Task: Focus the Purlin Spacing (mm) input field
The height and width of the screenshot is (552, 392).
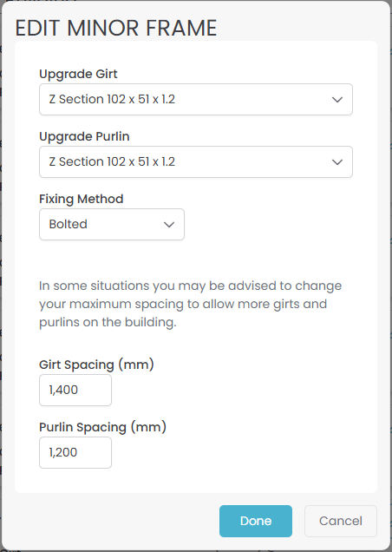Action: pyautogui.click(x=75, y=452)
